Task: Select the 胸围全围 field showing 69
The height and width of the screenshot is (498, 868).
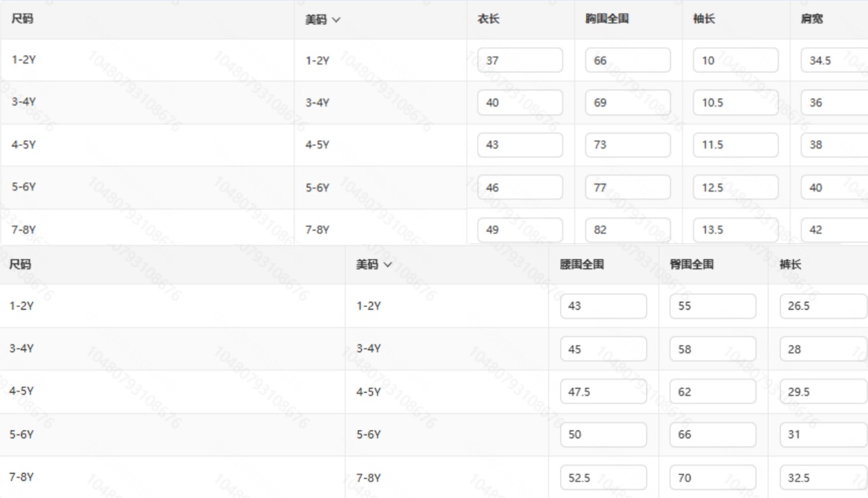Action: tap(628, 103)
